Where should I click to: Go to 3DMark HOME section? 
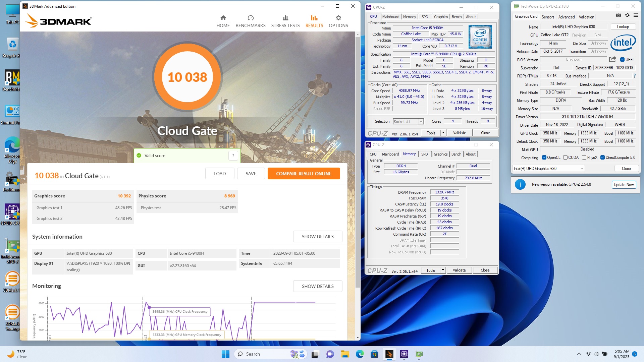pos(223,21)
